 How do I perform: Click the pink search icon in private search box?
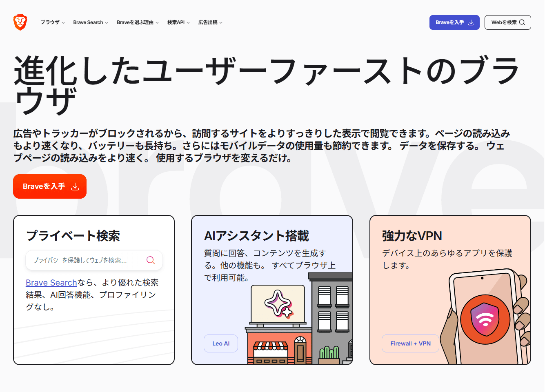151,260
